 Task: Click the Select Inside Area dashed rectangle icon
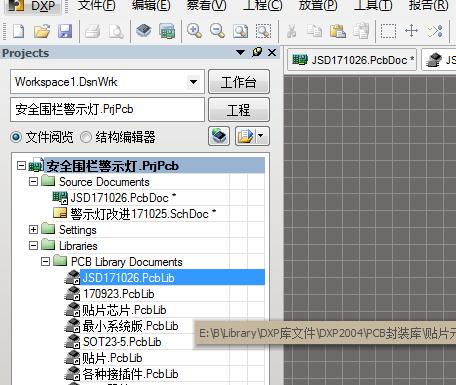pyautogui.click(x=388, y=31)
